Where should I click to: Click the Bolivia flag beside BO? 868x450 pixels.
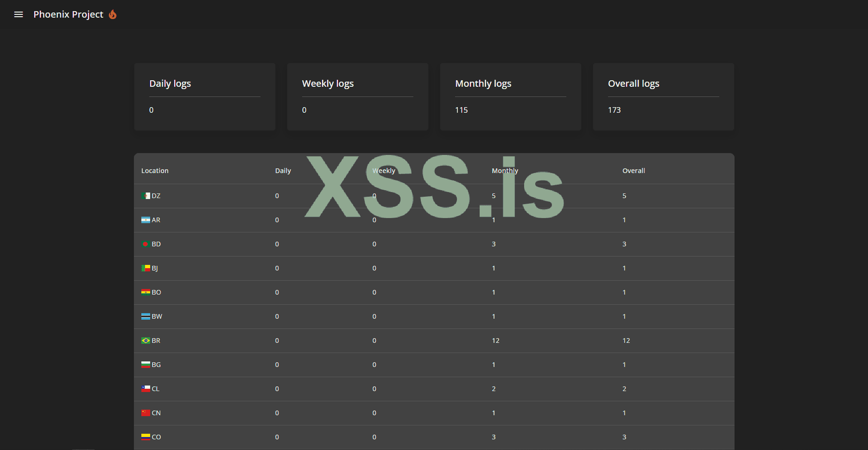[x=146, y=292]
